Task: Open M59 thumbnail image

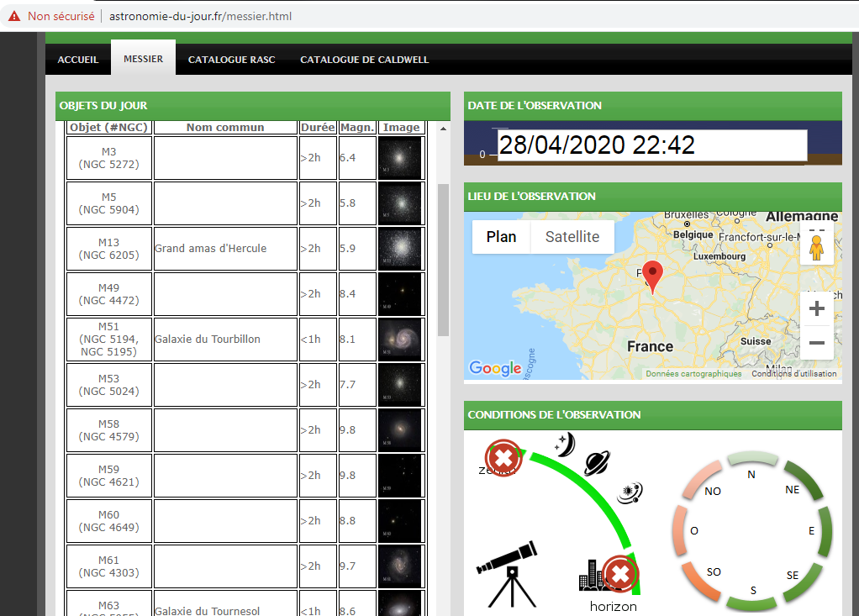Action: pyautogui.click(x=402, y=476)
